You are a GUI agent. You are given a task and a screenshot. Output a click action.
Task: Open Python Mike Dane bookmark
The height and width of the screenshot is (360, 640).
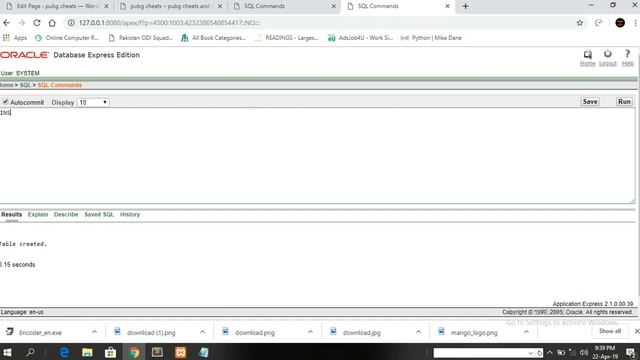431,38
